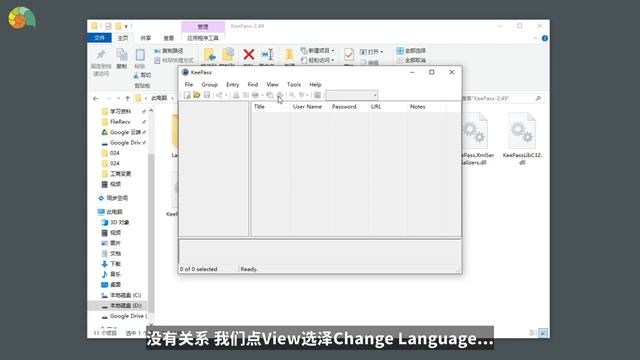Image resolution: width=640 pixels, height=360 pixels.
Task: Click the Pin to Quick access icon in Explorer
Action: coord(101,54)
